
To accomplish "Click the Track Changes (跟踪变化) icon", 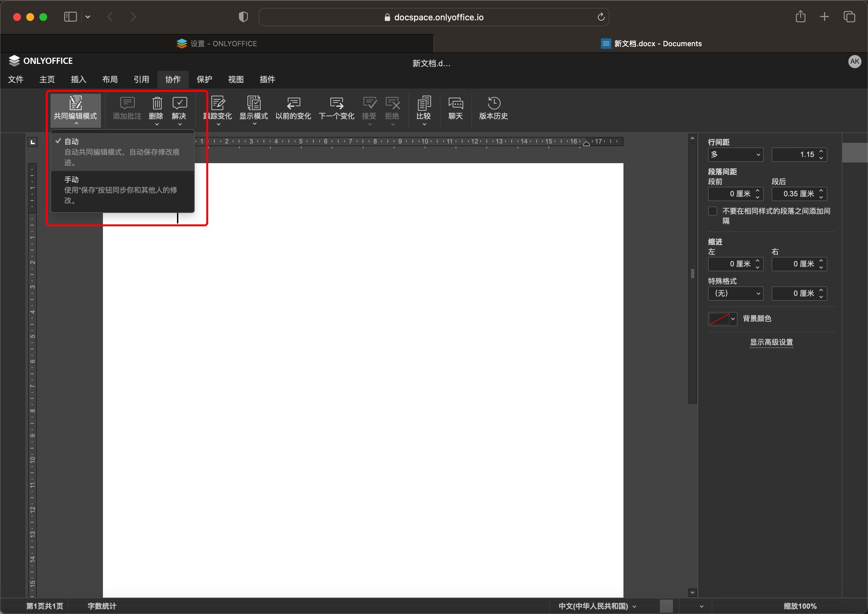I will click(218, 103).
